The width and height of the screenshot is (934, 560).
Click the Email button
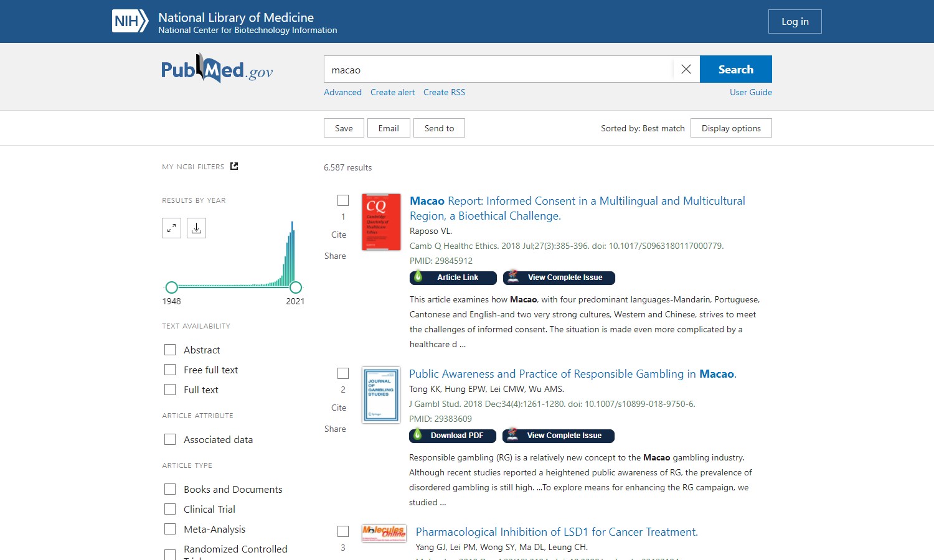pos(389,128)
